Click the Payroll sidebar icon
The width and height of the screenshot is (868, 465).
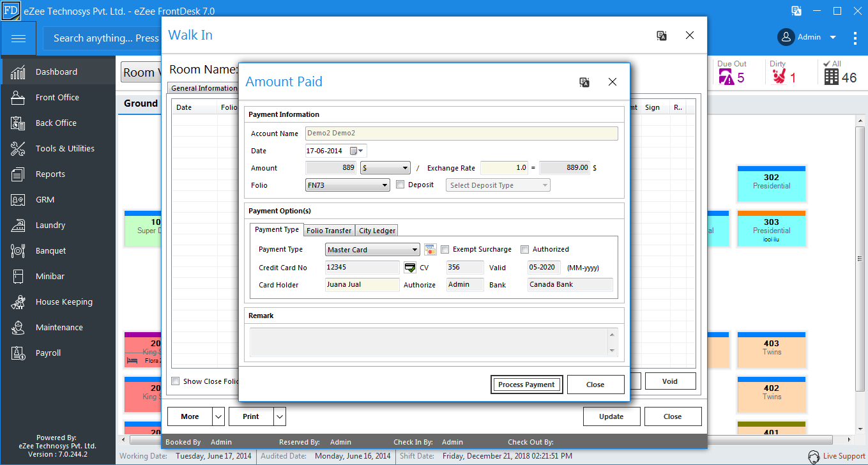click(18, 353)
